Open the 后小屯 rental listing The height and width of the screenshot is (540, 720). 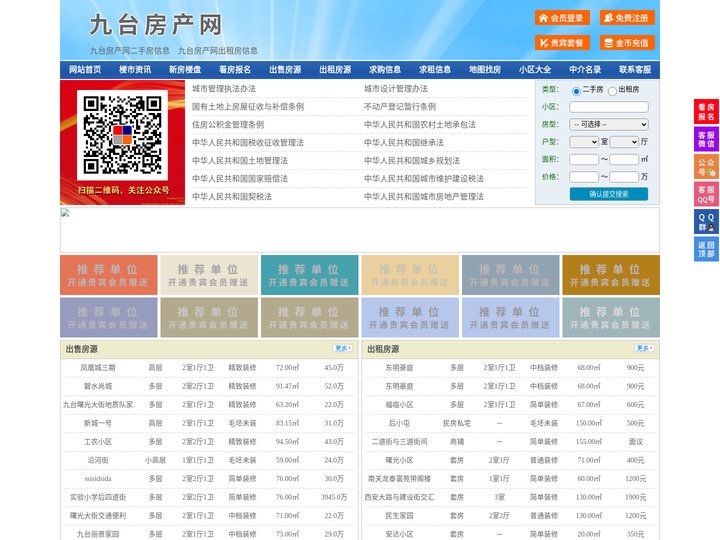[399, 423]
